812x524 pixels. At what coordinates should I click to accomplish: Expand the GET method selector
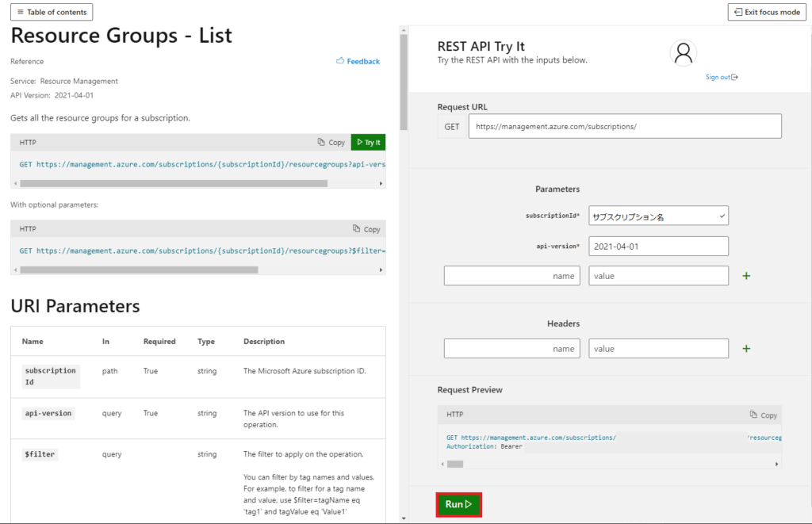tap(452, 125)
